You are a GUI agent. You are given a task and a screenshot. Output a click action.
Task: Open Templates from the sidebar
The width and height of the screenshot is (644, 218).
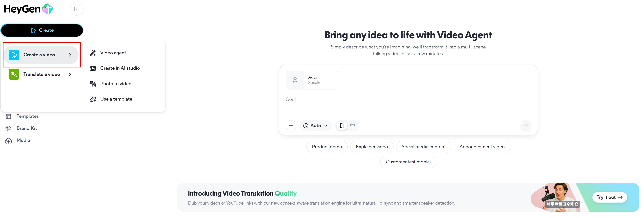point(27,116)
